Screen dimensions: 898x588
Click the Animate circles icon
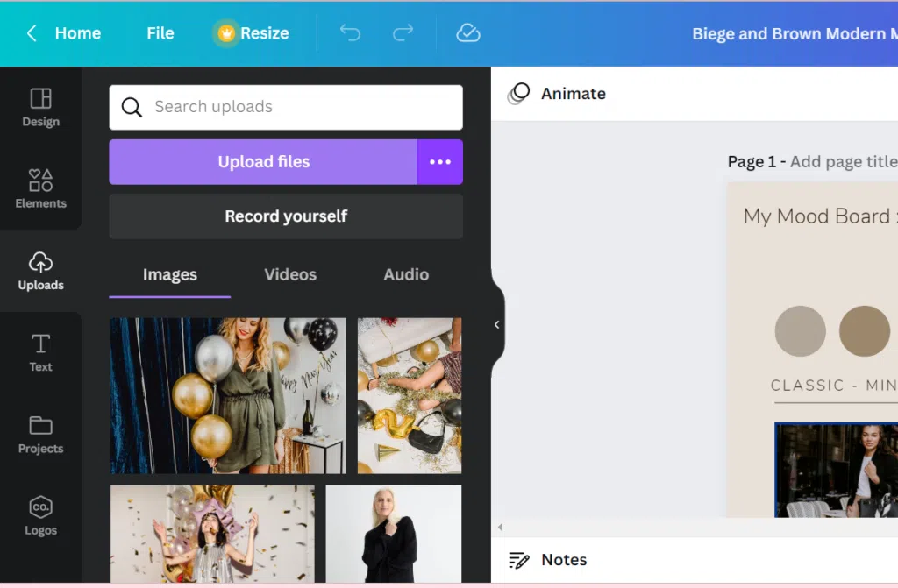click(518, 93)
